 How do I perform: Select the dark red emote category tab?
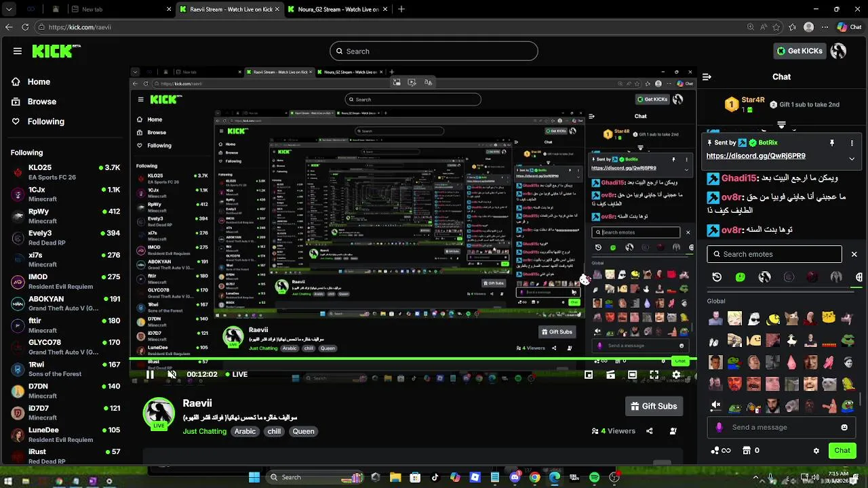pyautogui.click(x=812, y=277)
